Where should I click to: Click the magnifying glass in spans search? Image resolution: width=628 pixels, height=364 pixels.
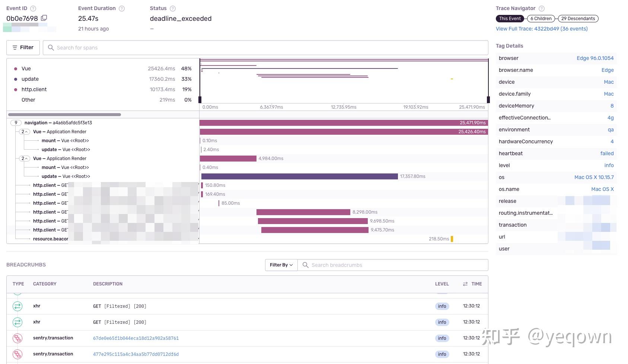(51, 48)
